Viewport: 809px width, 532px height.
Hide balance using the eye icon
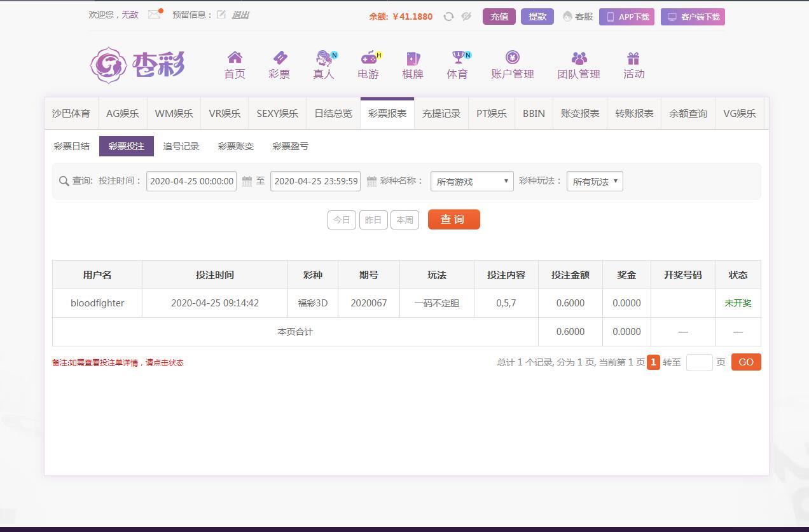[x=466, y=17]
